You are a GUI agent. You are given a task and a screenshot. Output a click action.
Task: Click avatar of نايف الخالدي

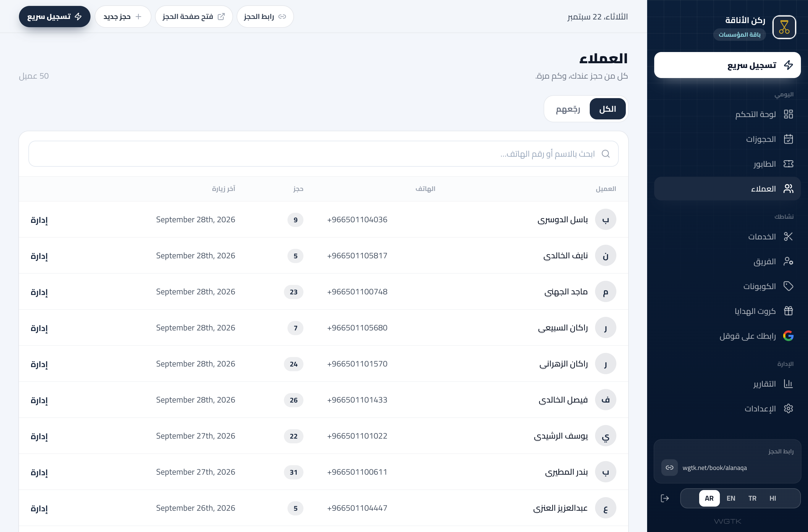tap(606, 255)
